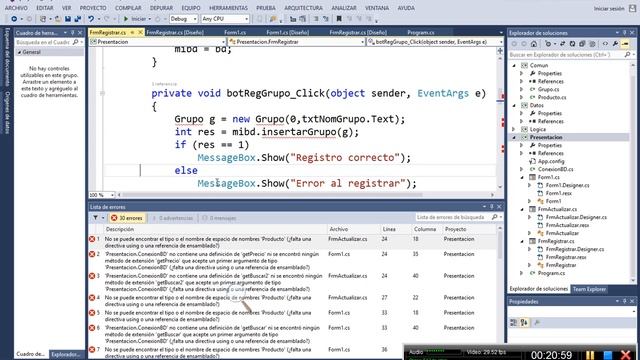This screenshot has width=640, height=360.
Task: Click the toolbox search magnifier icon
Action: pos(76,42)
